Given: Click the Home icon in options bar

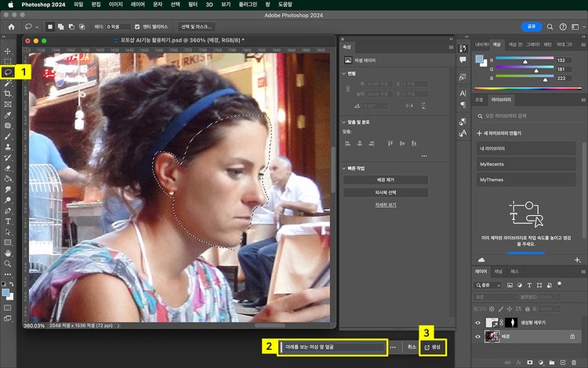Looking at the screenshot, I should click(x=11, y=26).
